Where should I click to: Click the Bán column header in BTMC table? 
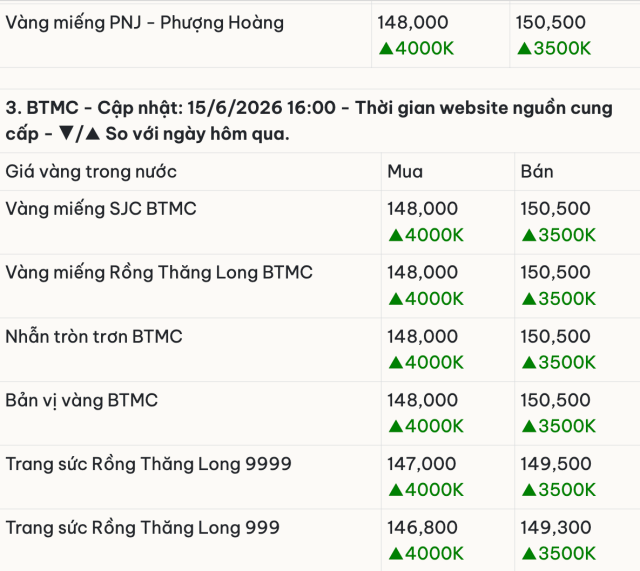pyautogui.click(x=537, y=171)
